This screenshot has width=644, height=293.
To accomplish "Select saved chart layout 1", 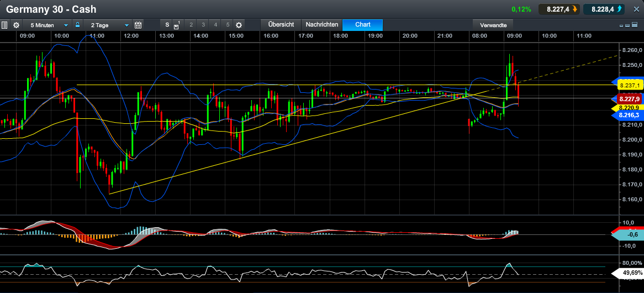I will (x=177, y=25).
